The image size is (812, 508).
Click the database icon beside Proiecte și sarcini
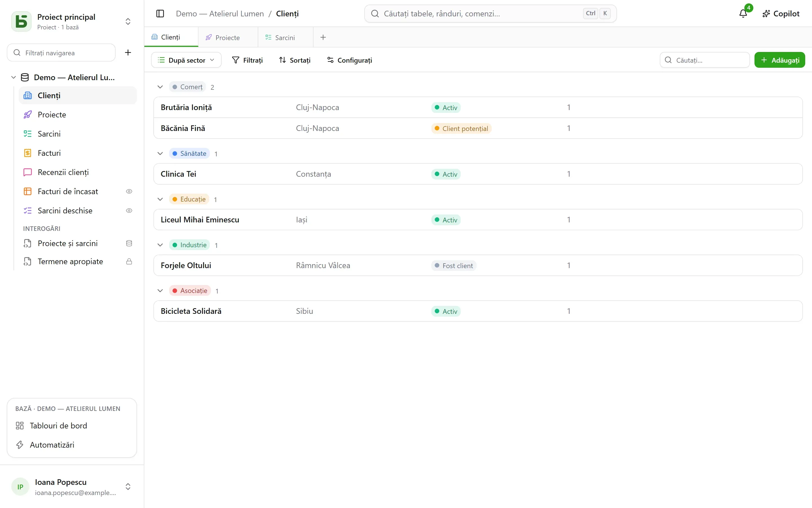tap(129, 243)
